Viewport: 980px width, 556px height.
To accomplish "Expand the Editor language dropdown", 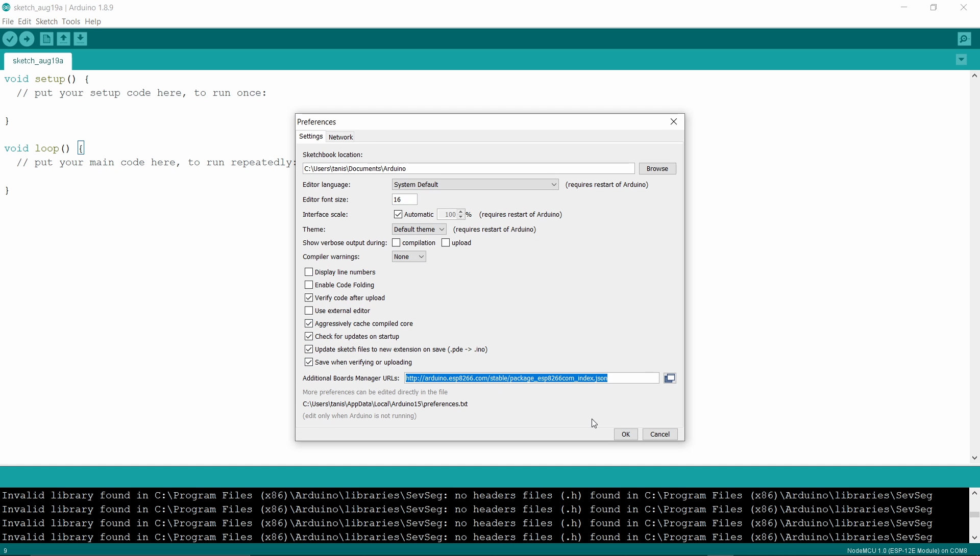I will pyautogui.click(x=475, y=185).
